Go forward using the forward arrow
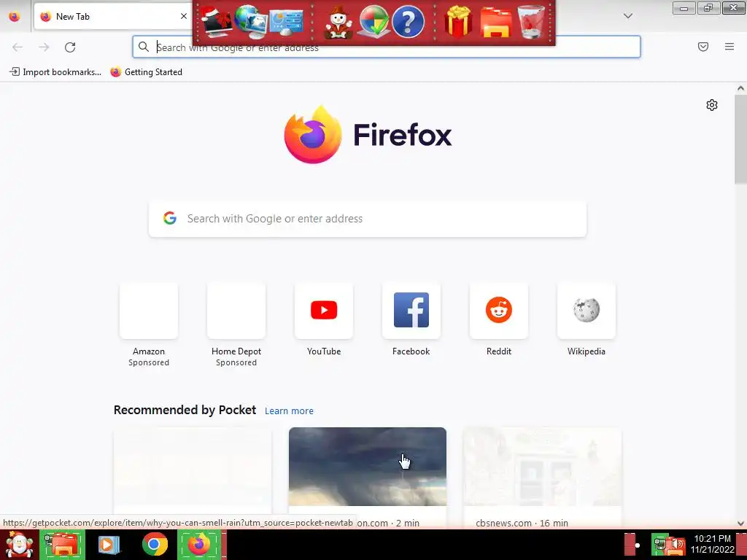 44,47
